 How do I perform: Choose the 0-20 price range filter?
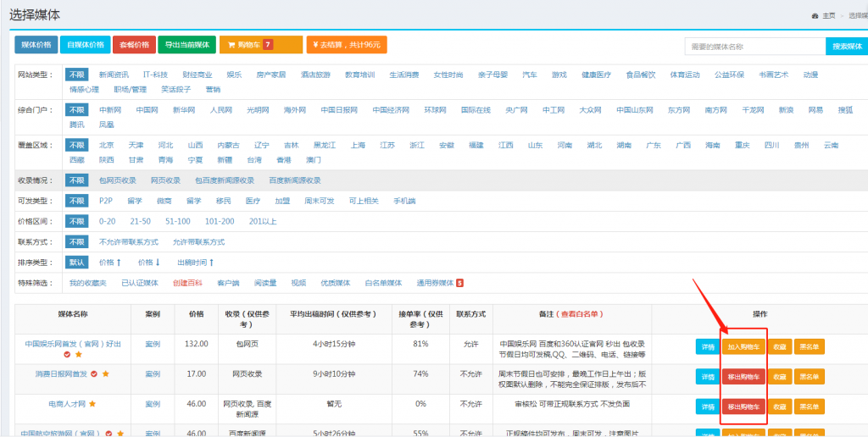[107, 221]
